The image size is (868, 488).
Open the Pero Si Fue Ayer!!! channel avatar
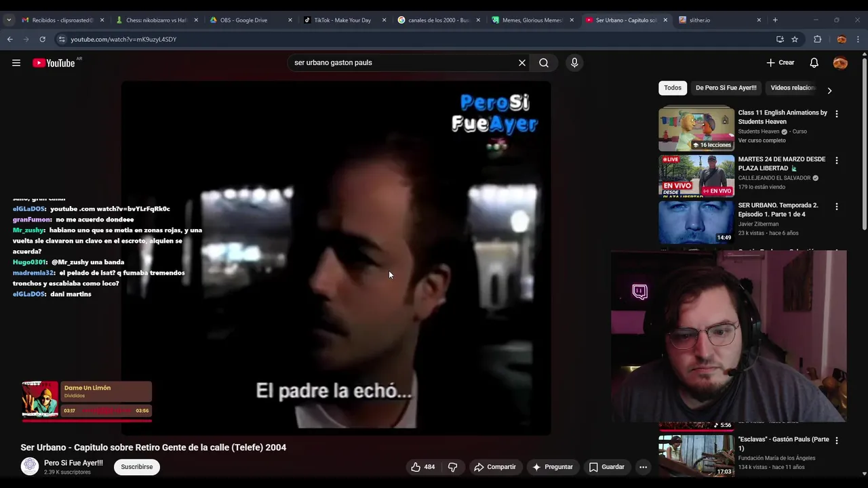point(30,466)
